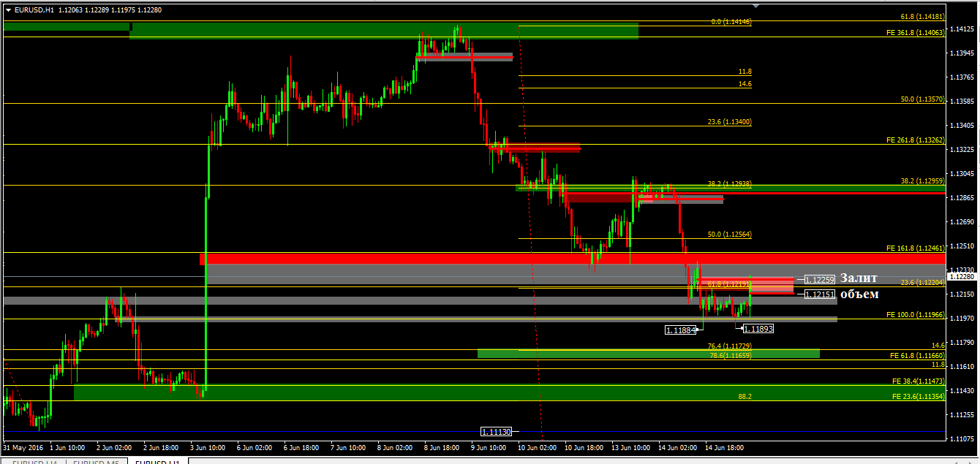Select the 1.12151 price label

click(820, 294)
